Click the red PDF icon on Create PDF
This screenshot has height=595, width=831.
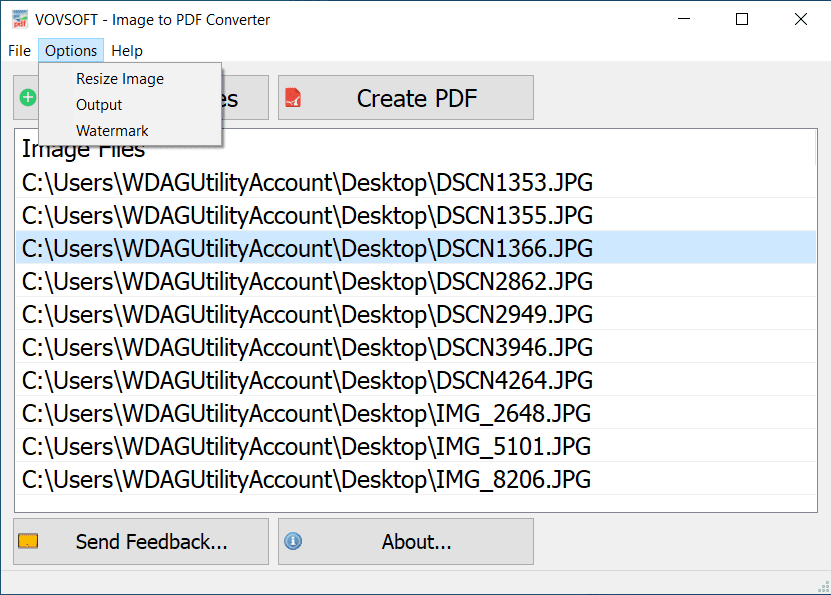coord(293,98)
